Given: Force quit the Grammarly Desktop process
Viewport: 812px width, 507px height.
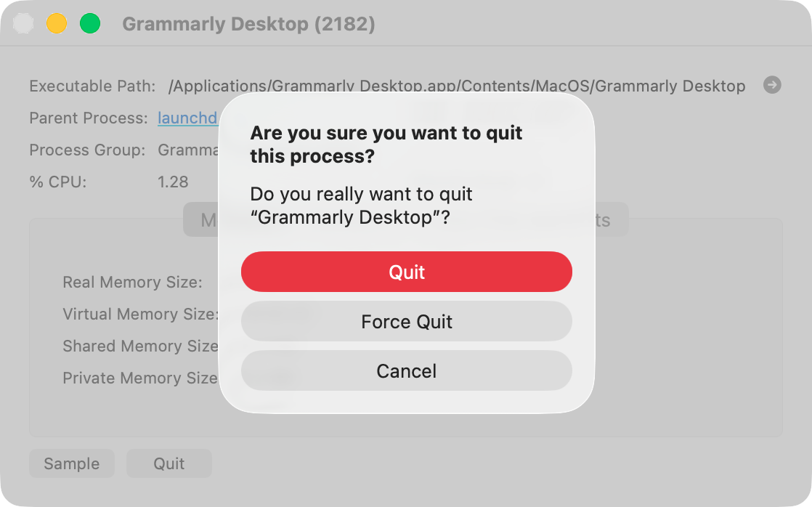Looking at the screenshot, I should [406, 321].
